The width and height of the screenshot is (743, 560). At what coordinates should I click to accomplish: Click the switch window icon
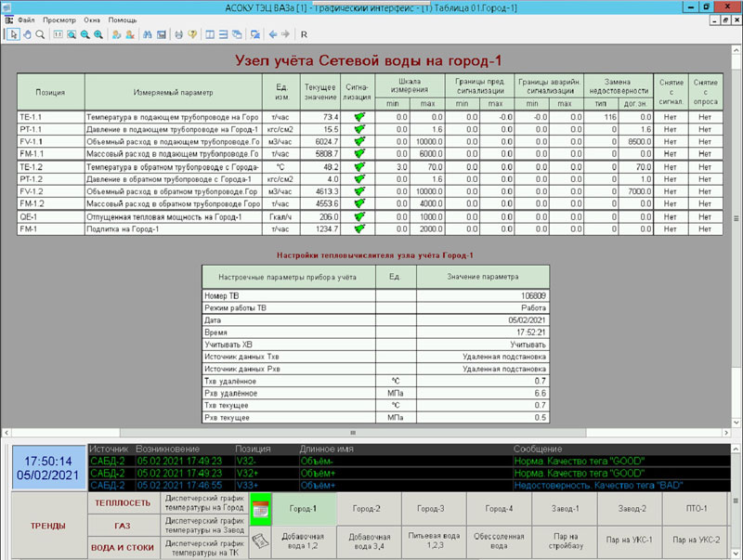click(x=254, y=34)
